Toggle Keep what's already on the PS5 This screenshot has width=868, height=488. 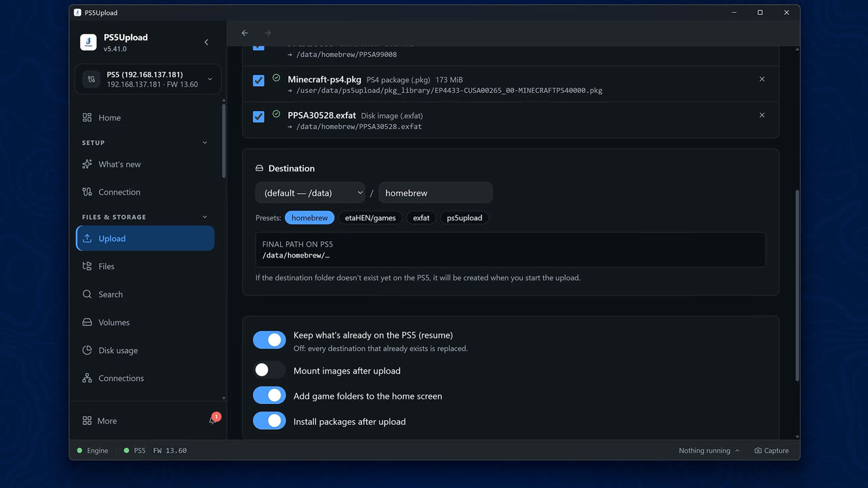click(x=269, y=340)
